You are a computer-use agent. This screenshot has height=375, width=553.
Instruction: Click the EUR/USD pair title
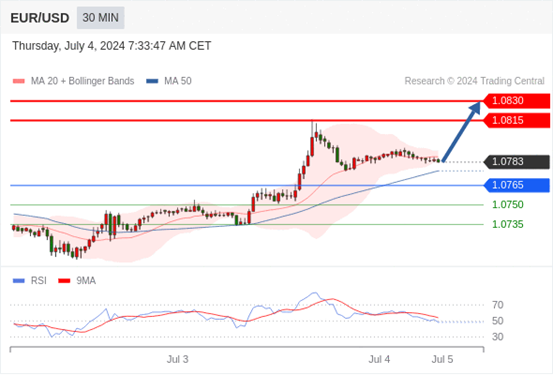(x=40, y=18)
